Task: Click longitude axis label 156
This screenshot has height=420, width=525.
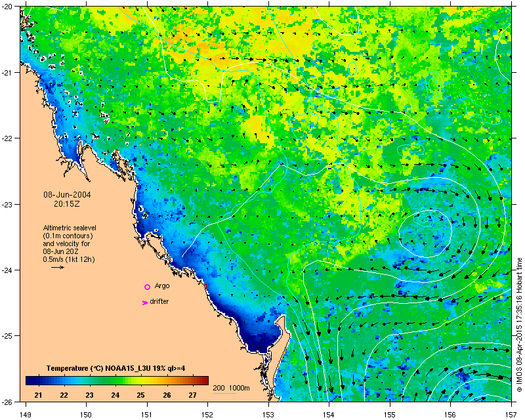Action: (x=451, y=415)
